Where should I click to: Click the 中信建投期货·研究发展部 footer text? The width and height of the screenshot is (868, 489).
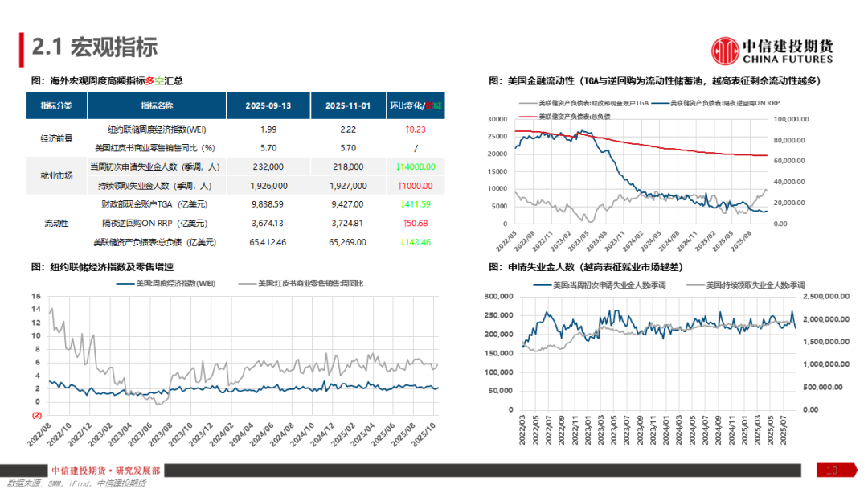[105, 471]
